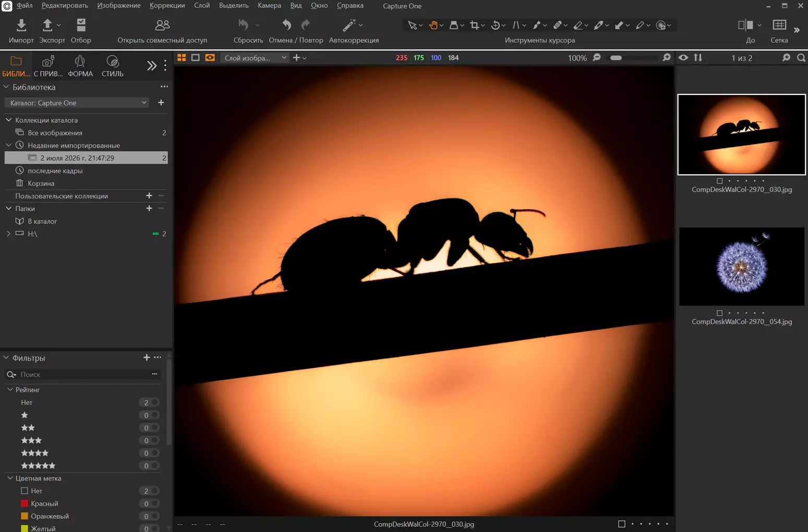
Task: Open the Корзина trash collection
Action: [x=41, y=183]
